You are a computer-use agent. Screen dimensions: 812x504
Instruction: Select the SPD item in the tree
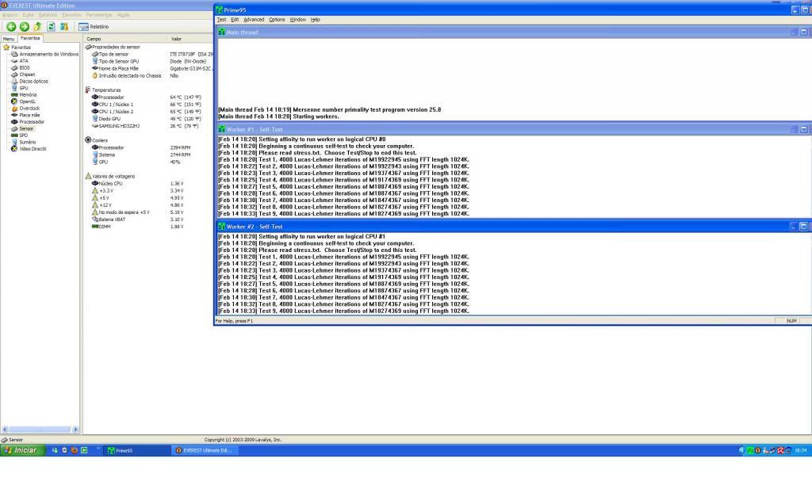(x=20, y=135)
